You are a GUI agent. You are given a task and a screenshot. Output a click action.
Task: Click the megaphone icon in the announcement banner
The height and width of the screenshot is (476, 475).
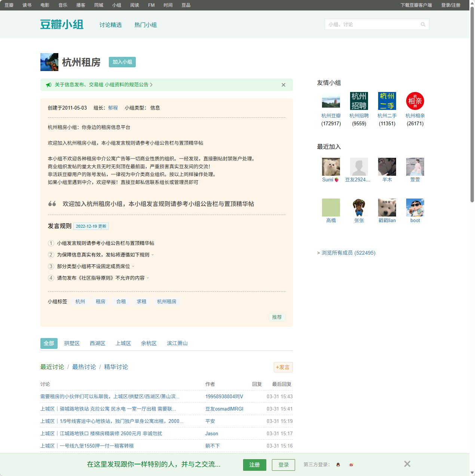click(x=49, y=85)
